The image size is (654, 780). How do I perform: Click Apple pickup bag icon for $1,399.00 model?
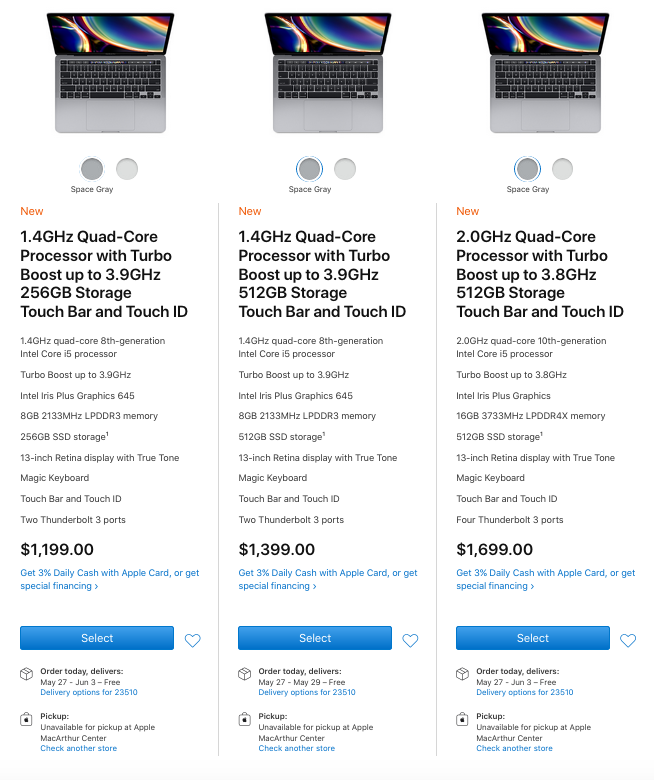coord(245,719)
